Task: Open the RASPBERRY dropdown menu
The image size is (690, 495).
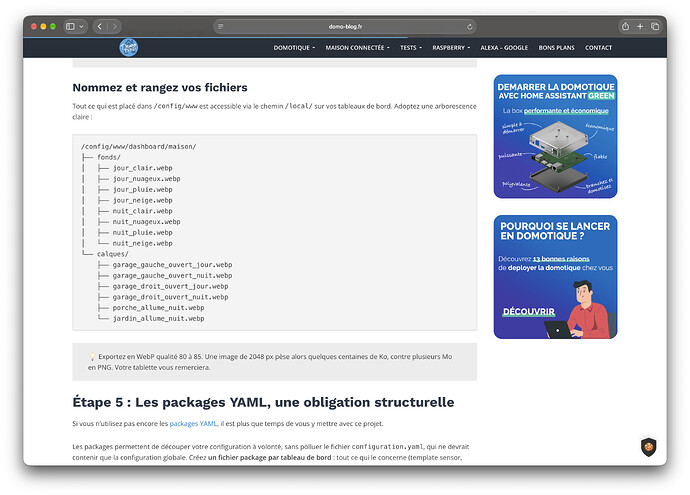Action: [451, 48]
